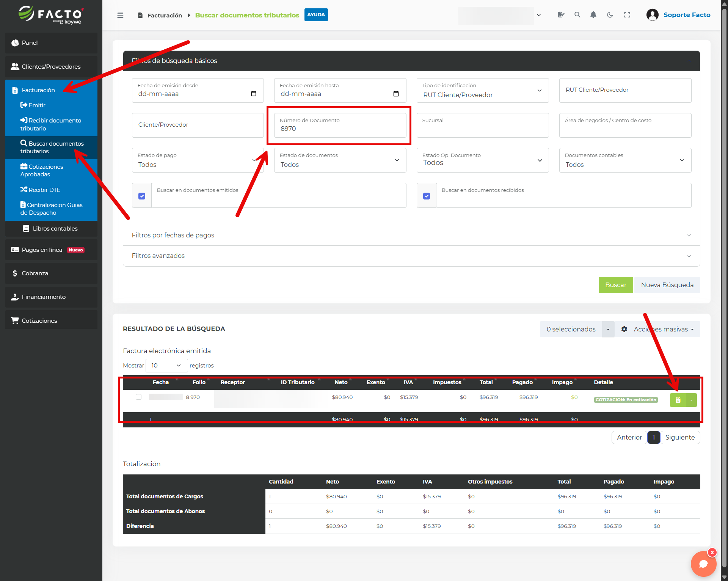Select the checkbox for folio 8.970 row
This screenshot has height=581, width=728.
tap(138, 397)
